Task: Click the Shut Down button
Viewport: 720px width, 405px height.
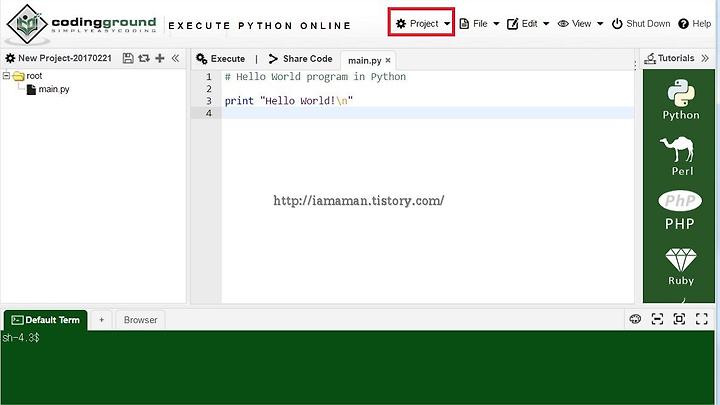Action: (641, 23)
